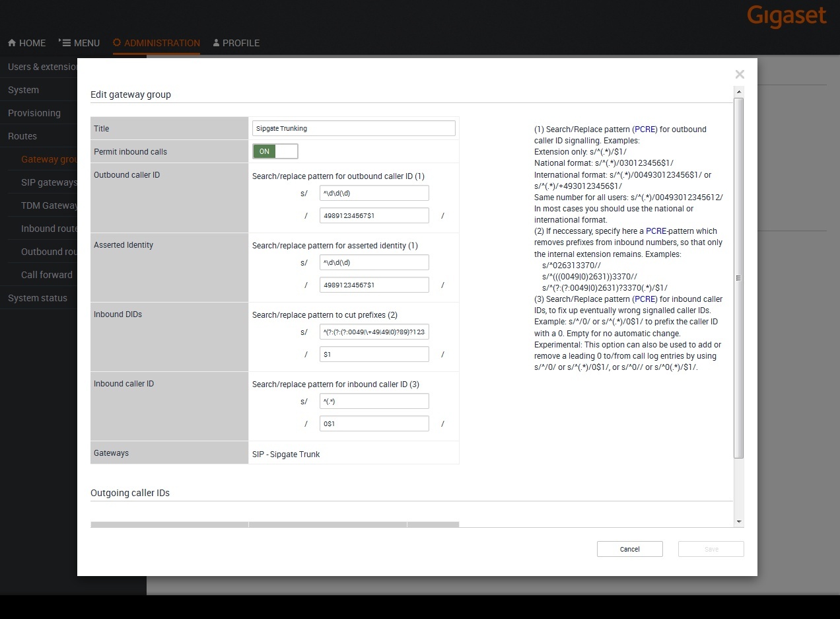
Task: Edit the Title field Sipgate Trunking
Action: pyautogui.click(x=354, y=128)
